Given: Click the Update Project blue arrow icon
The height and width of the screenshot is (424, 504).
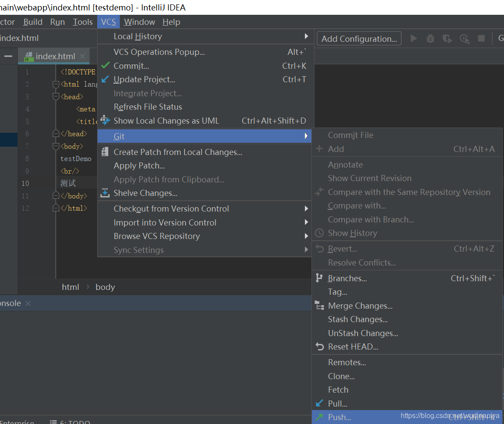Looking at the screenshot, I should [105, 79].
